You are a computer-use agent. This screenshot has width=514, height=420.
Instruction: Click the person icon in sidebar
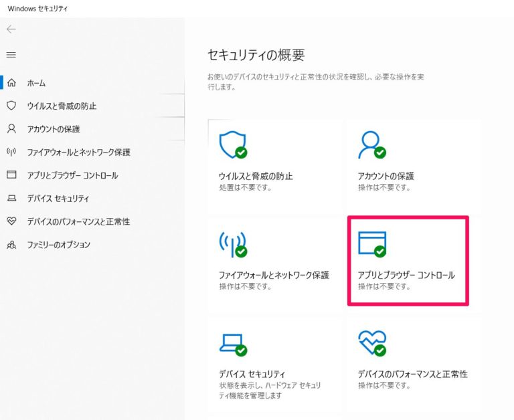[x=11, y=128]
